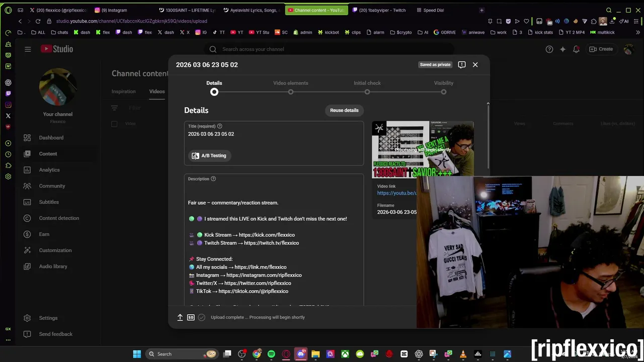
Task: Open the 'GDRIVE' bookmark
Action: click(x=444, y=32)
